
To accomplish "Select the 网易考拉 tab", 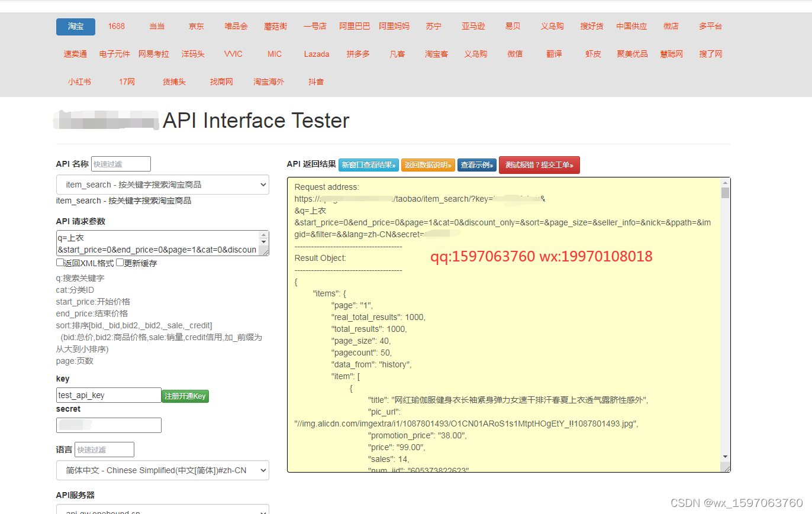I will [x=154, y=54].
